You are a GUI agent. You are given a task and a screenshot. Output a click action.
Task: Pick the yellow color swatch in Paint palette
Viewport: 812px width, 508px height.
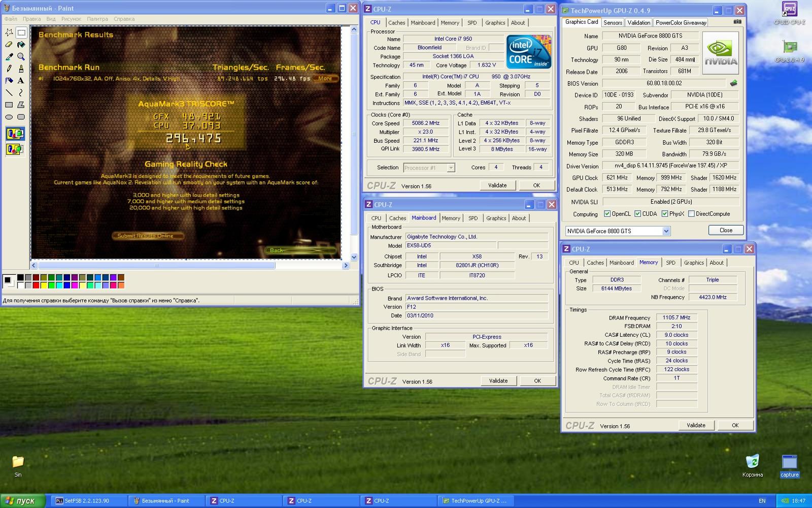pos(43,285)
